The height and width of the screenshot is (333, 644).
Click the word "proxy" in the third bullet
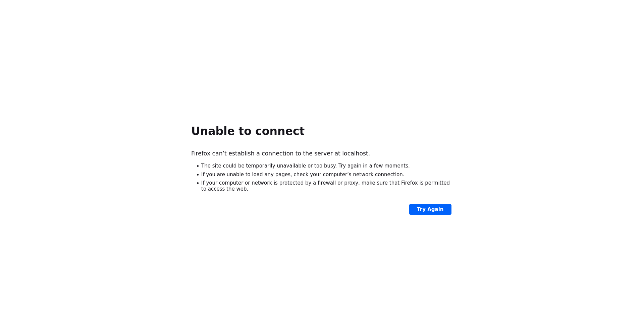(x=351, y=183)
